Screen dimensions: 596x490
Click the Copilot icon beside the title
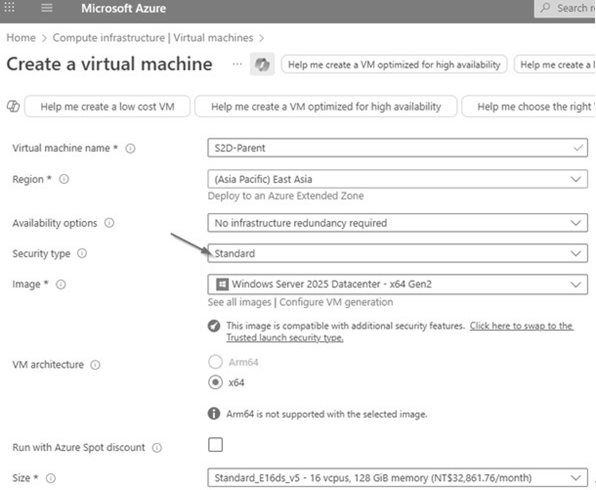(262, 64)
